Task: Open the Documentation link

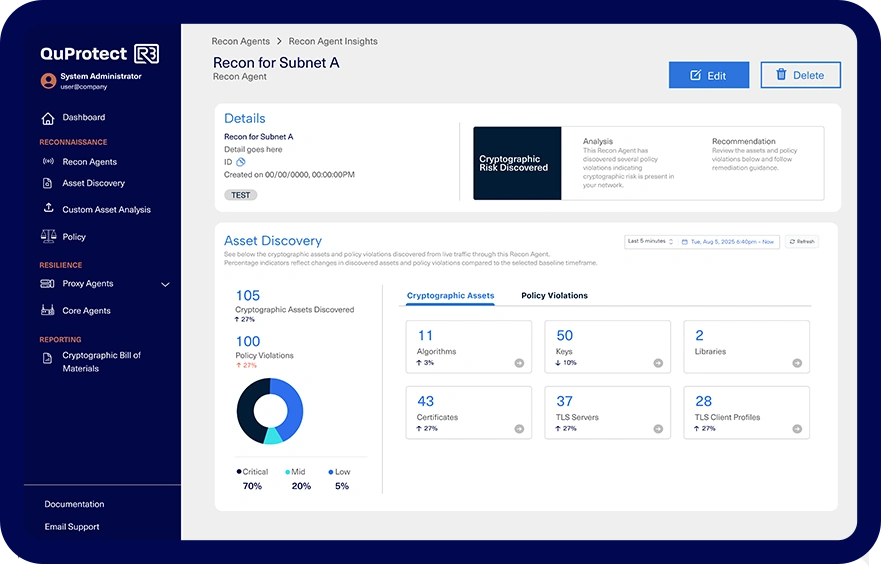Action: [x=74, y=504]
